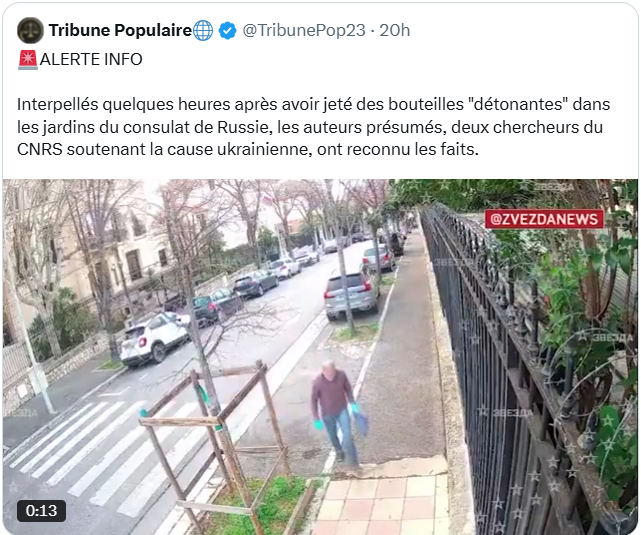Open the Tribune Populaire profile avatar

(x=30, y=30)
